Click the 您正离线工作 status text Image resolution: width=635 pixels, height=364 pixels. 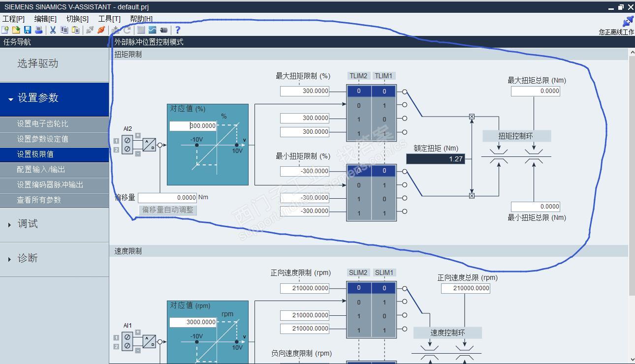(616, 32)
